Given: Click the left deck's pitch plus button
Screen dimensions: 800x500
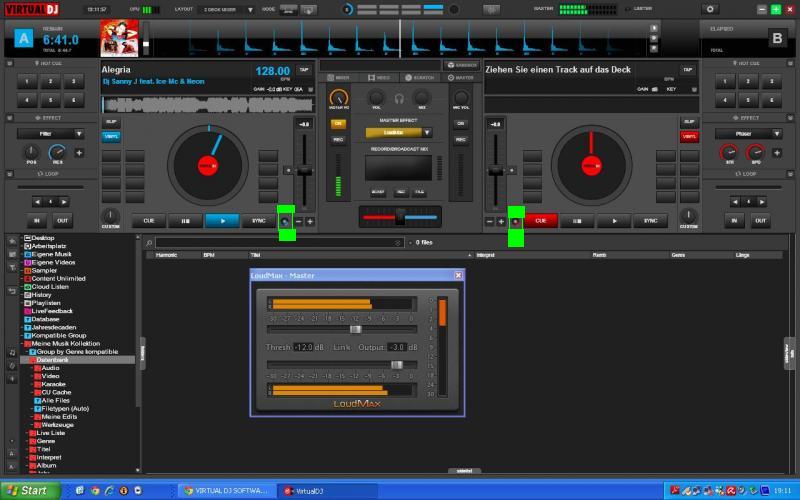Looking at the screenshot, I should point(310,220).
